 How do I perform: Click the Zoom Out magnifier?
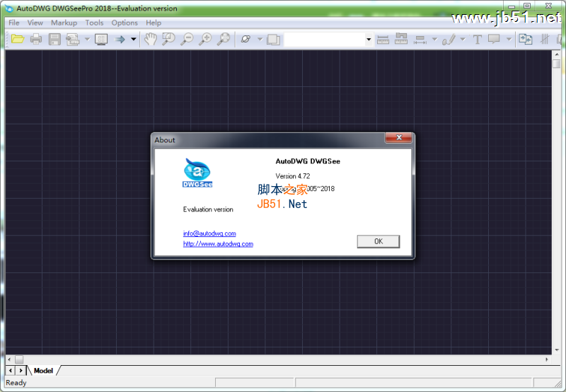pyautogui.click(x=187, y=39)
